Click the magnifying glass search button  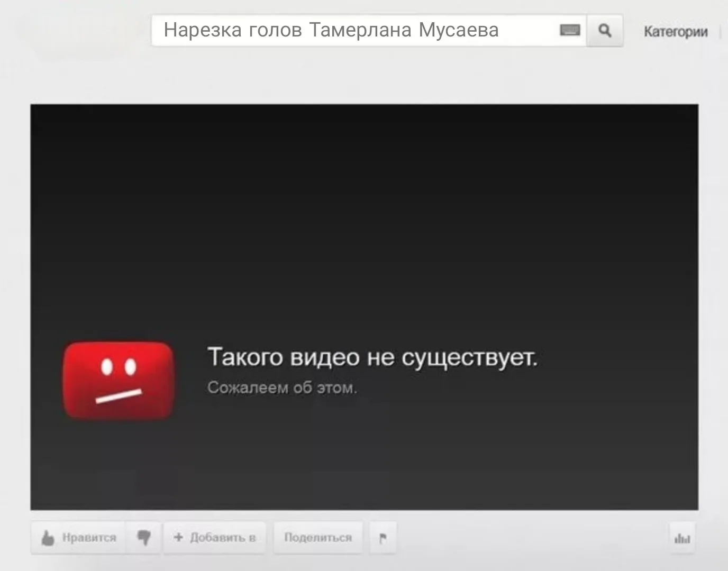coord(605,31)
